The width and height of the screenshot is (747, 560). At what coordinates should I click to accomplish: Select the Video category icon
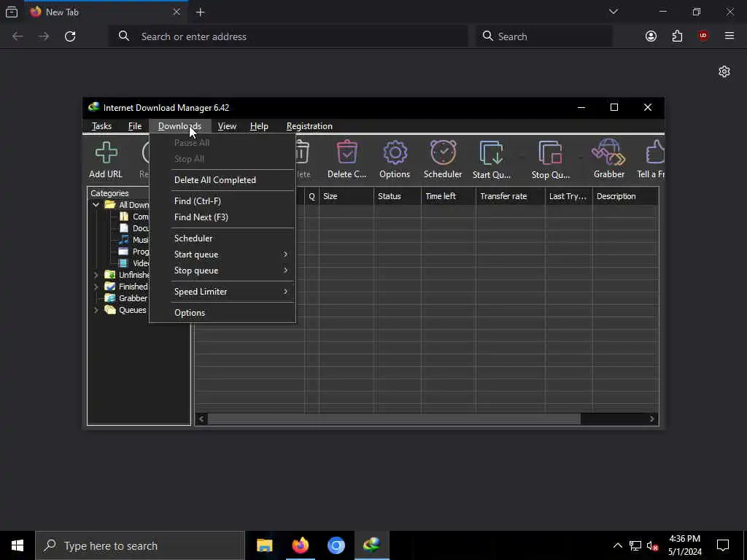coord(124,262)
